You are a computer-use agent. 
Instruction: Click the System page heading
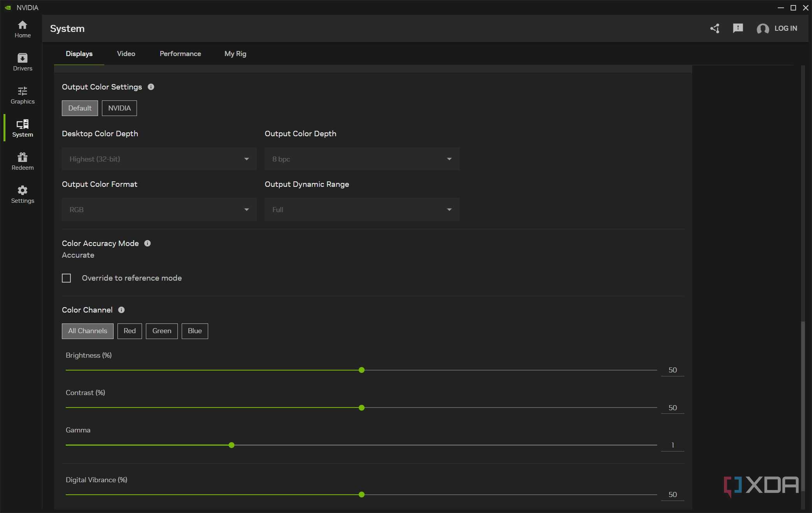pos(67,28)
